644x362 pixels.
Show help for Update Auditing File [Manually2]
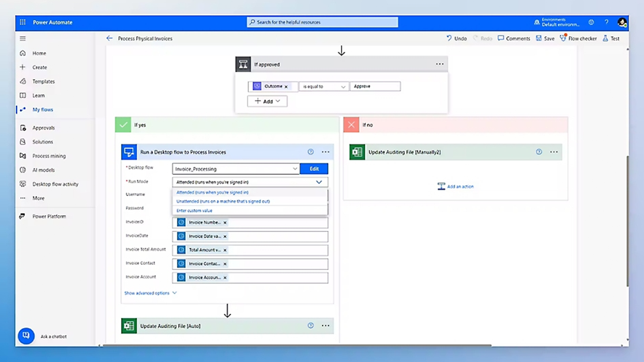click(539, 152)
